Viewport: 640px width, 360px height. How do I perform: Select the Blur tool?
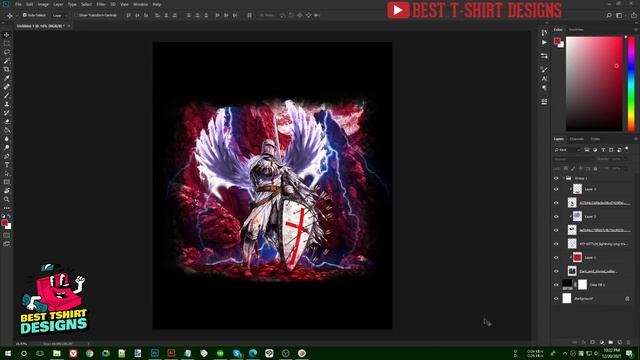pos(7,138)
